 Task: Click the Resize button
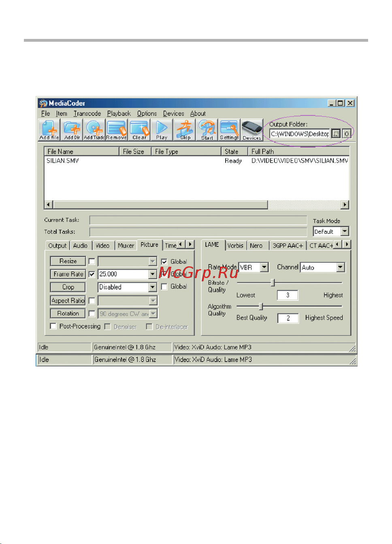68,261
